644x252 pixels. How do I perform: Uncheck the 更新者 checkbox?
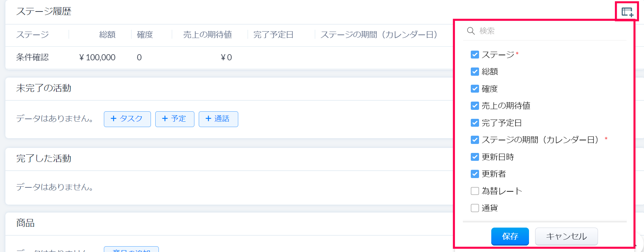pyautogui.click(x=475, y=174)
